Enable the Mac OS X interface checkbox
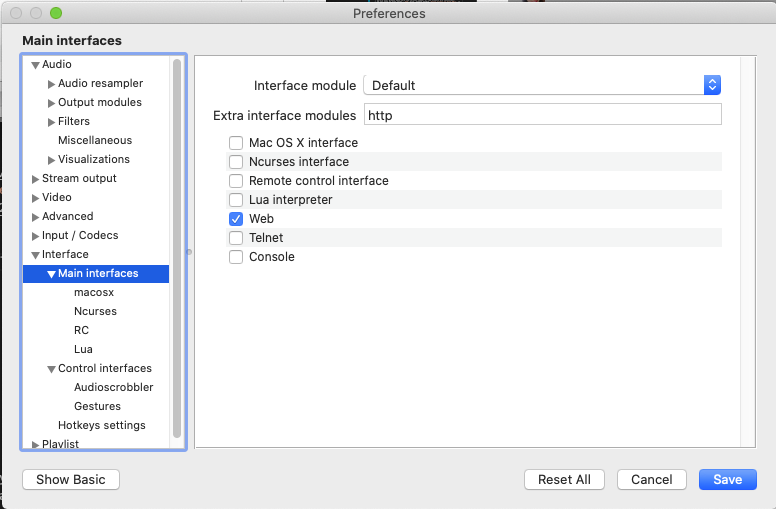This screenshot has width=776, height=509. click(x=236, y=143)
